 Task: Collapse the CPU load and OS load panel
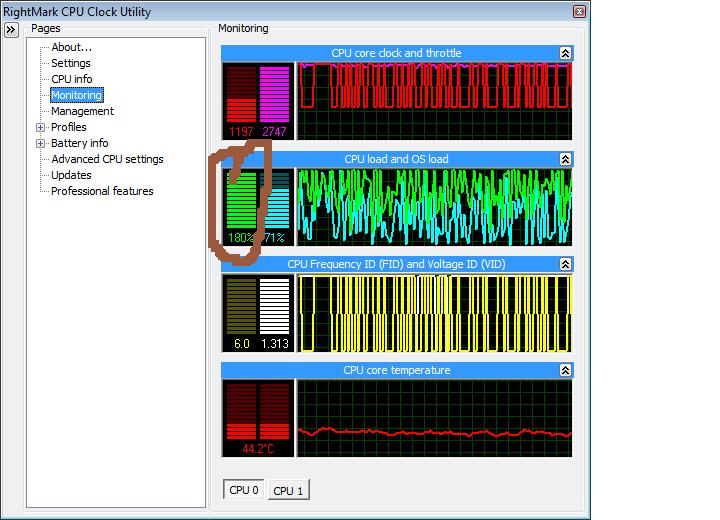tap(565, 159)
